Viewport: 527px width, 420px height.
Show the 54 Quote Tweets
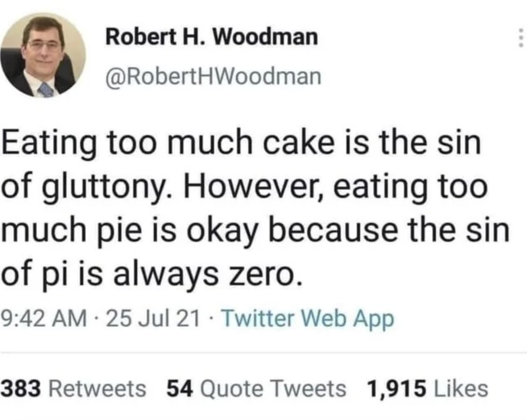pos(256,389)
